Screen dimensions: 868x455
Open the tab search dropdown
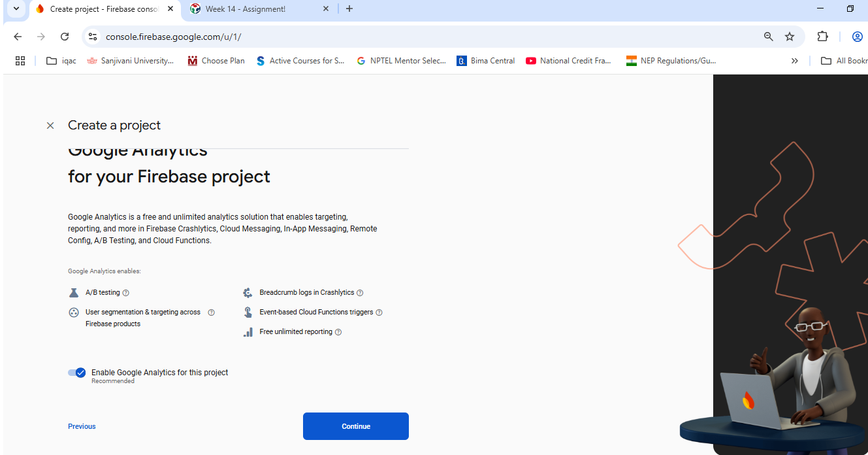[16, 9]
